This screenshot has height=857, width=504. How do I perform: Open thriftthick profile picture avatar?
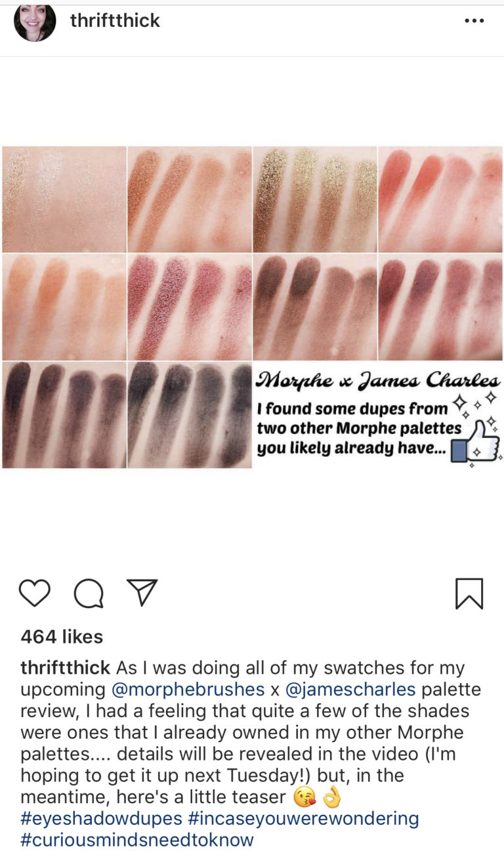click(x=35, y=21)
